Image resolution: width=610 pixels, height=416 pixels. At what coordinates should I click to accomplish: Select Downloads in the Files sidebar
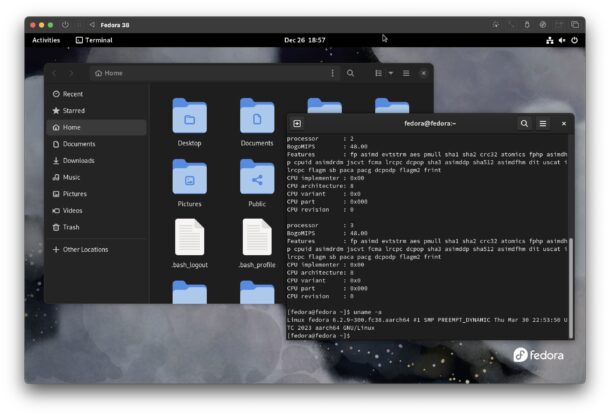pos(78,161)
